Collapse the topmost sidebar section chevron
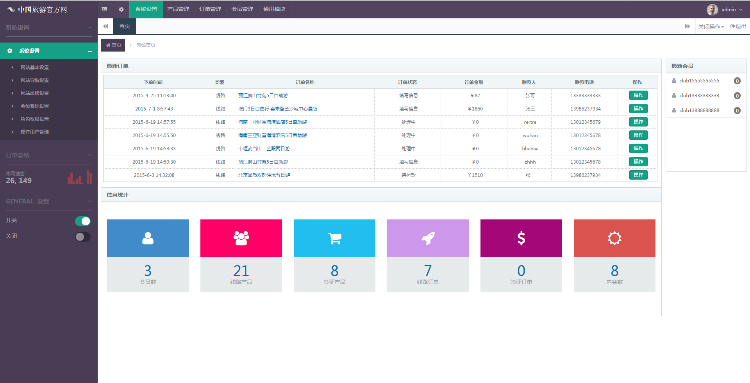Image resolution: width=750 pixels, height=383 pixels. pos(89,28)
